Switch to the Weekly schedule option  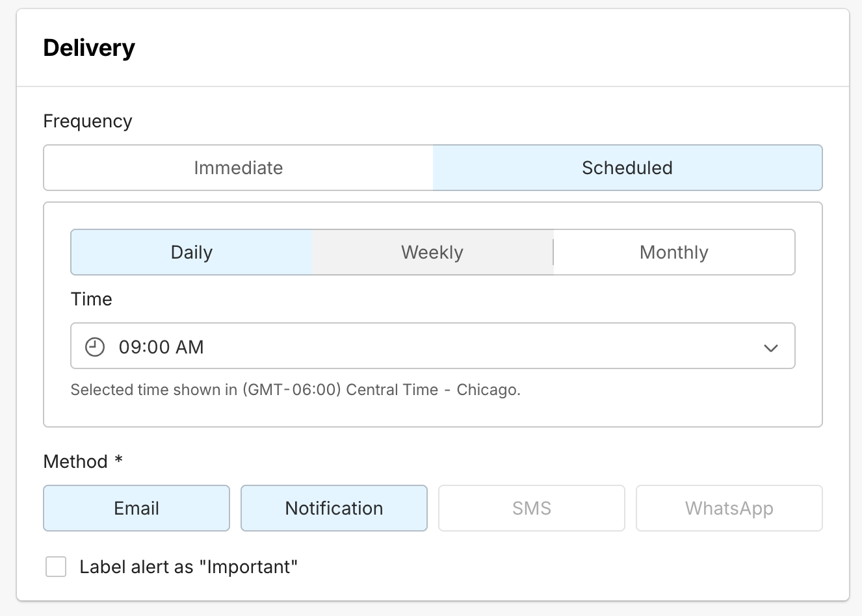pos(432,252)
